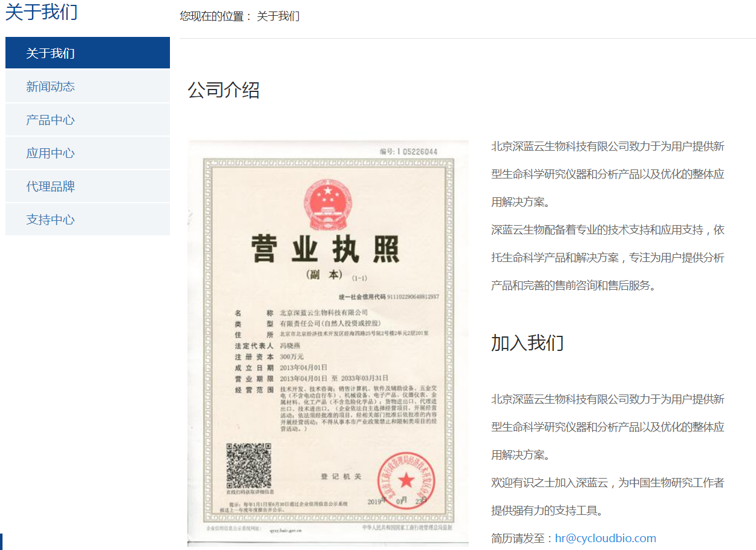Click the 您现在的位置 breadcrumb label
756x550 pixels.
tap(215, 16)
